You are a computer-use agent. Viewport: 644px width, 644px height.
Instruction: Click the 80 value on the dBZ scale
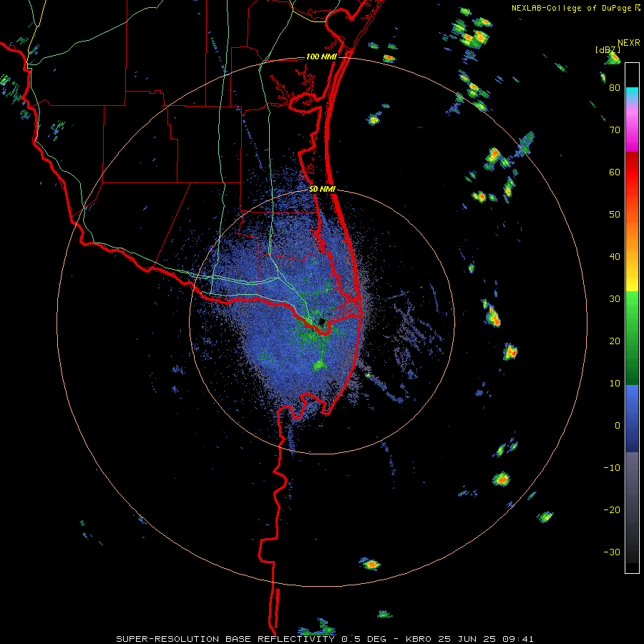(615, 88)
